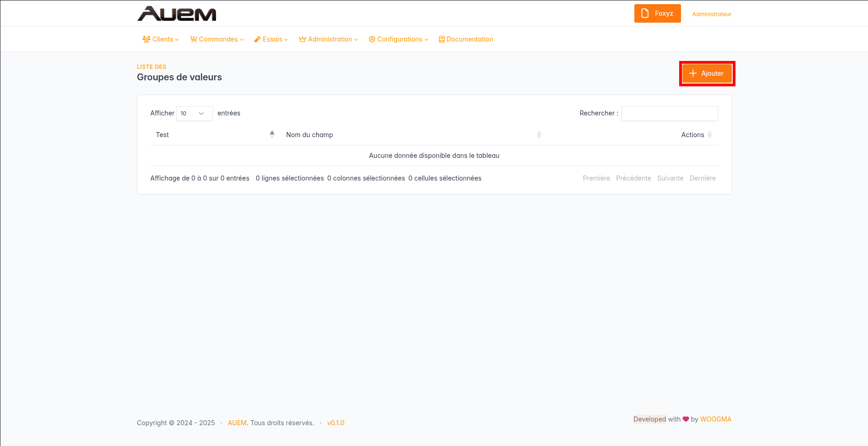
Task: Follow the WOOGMA footer link
Action: coord(716,419)
